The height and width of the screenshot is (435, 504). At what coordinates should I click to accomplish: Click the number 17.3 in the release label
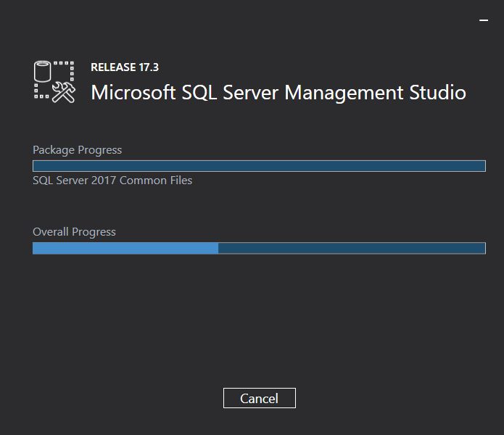(149, 67)
